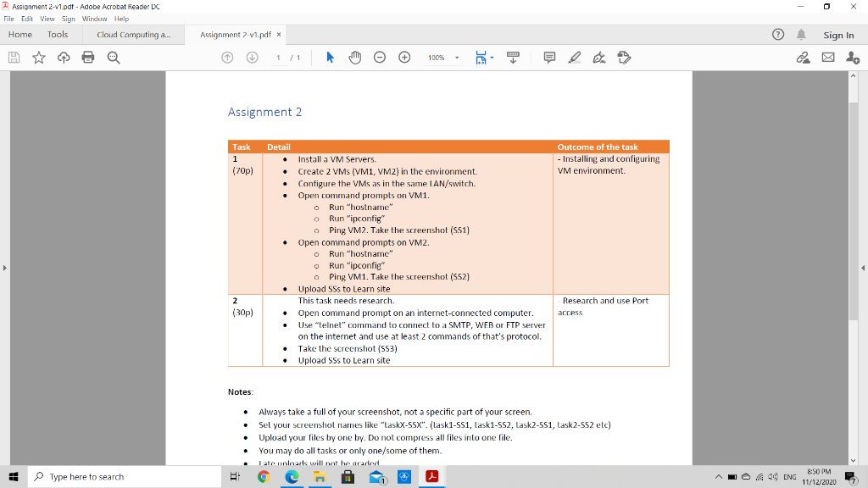Click the Assignment 2 heading text
The image size is (868, 488).
264,112
